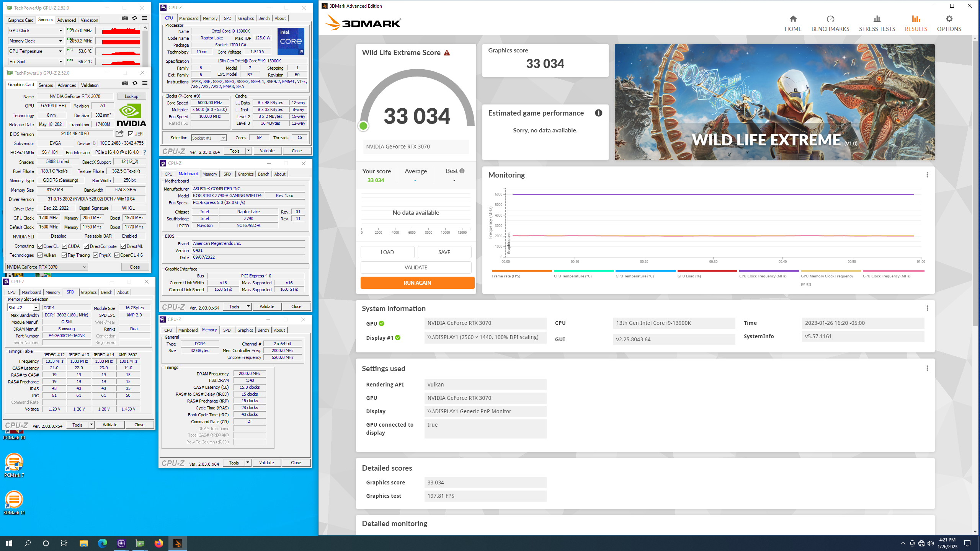Toggle the DirectML checkbox in GPU-Z
The width and height of the screenshot is (980, 551).
pos(123,246)
